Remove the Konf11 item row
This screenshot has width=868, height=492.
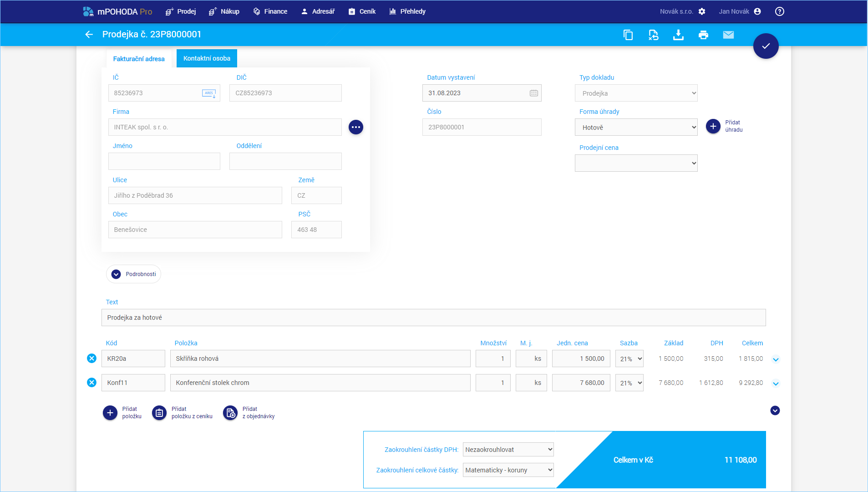(91, 383)
